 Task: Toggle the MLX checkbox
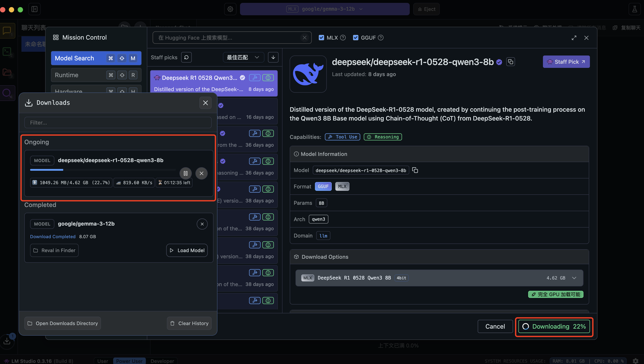[321, 38]
